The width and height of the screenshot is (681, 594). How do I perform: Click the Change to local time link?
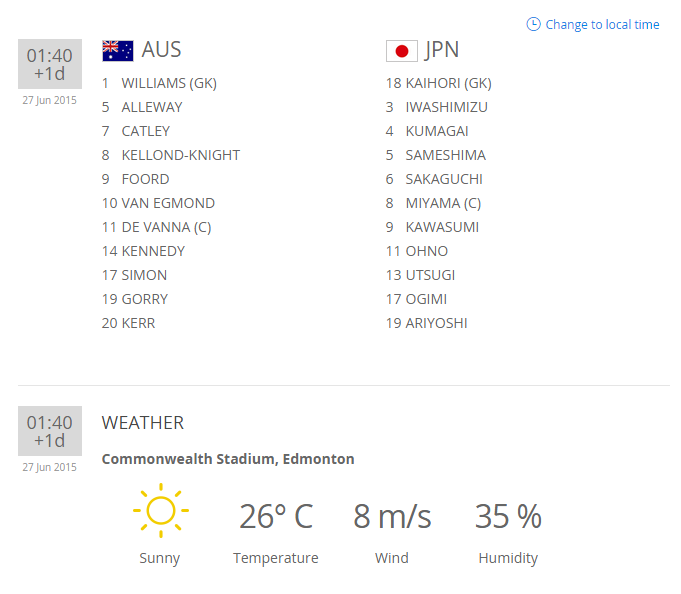(x=602, y=24)
